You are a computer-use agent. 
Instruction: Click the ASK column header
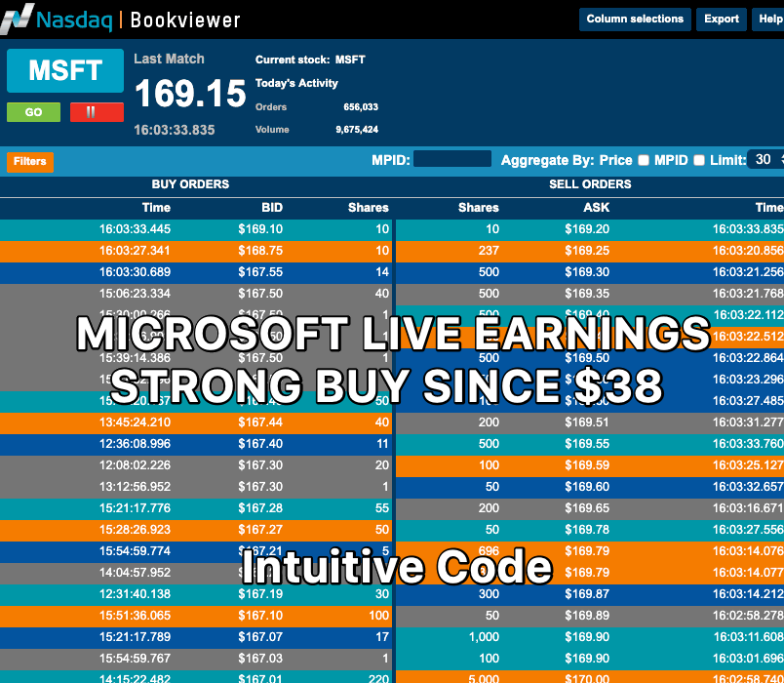point(596,208)
